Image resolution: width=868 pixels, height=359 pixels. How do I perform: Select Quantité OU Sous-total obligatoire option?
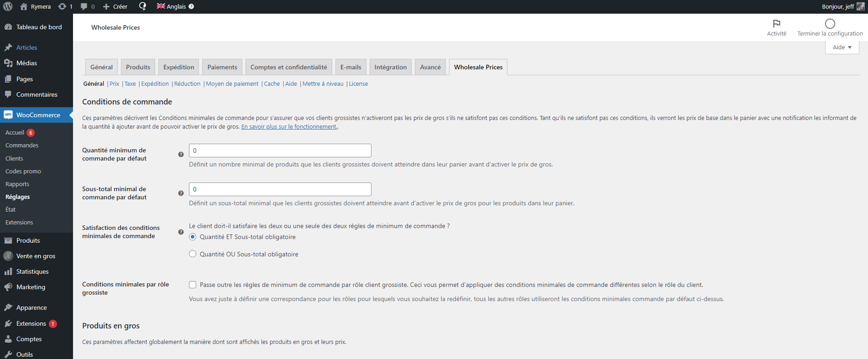pyautogui.click(x=193, y=254)
